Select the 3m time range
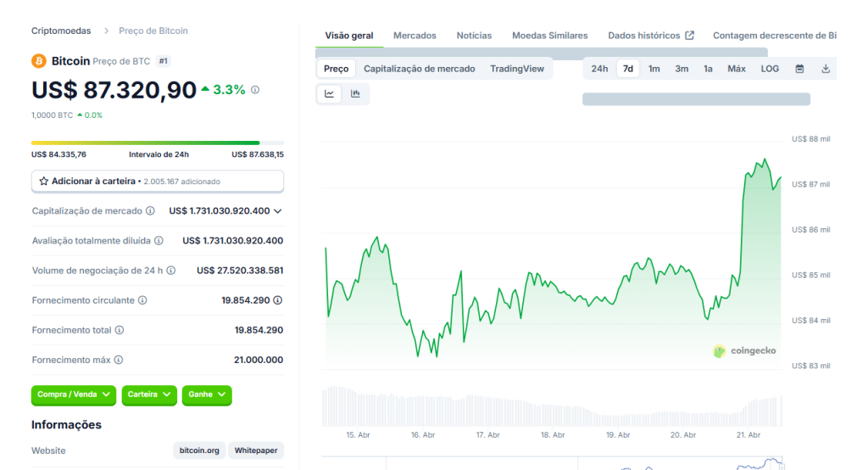 click(x=682, y=69)
